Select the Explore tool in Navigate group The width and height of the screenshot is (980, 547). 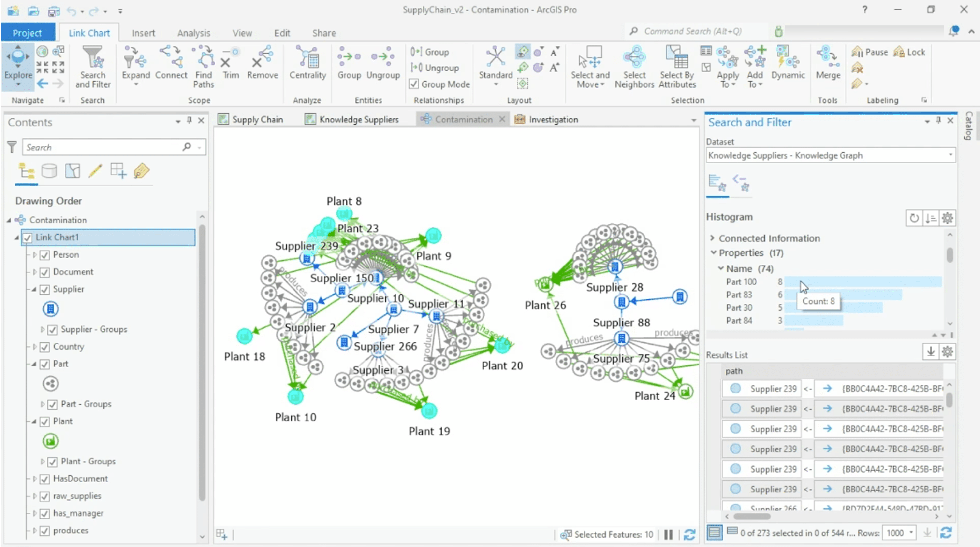pos(17,65)
